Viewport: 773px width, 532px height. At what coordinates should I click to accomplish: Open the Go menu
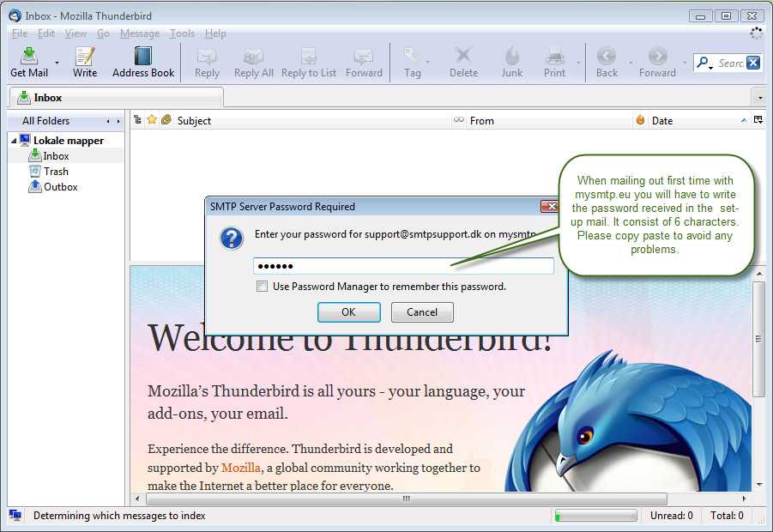(x=103, y=33)
